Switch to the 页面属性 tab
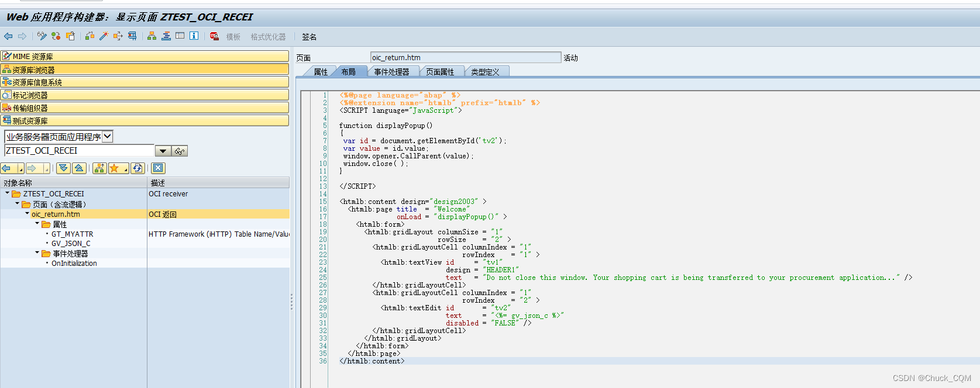The width and height of the screenshot is (980, 388). [440, 72]
